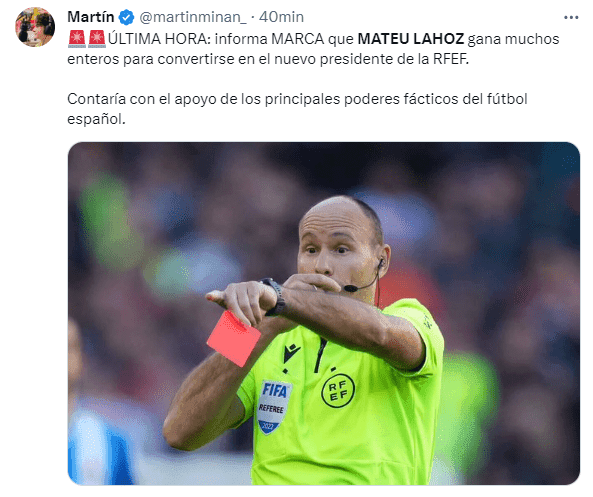Click the display name Martín
This screenshot has width=593, height=497.
(x=91, y=17)
